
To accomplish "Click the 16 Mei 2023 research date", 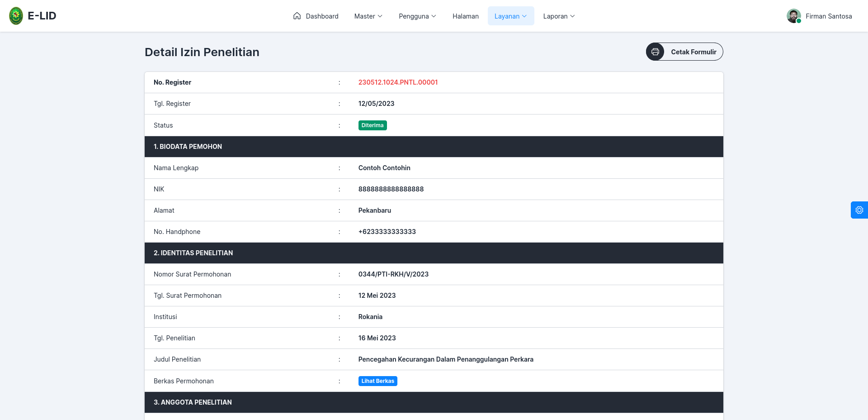I will pyautogui.click(x=377, y=338).
